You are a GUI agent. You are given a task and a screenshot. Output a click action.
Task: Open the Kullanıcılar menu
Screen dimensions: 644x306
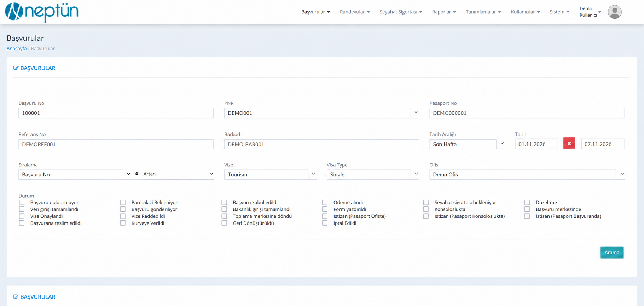525,12
